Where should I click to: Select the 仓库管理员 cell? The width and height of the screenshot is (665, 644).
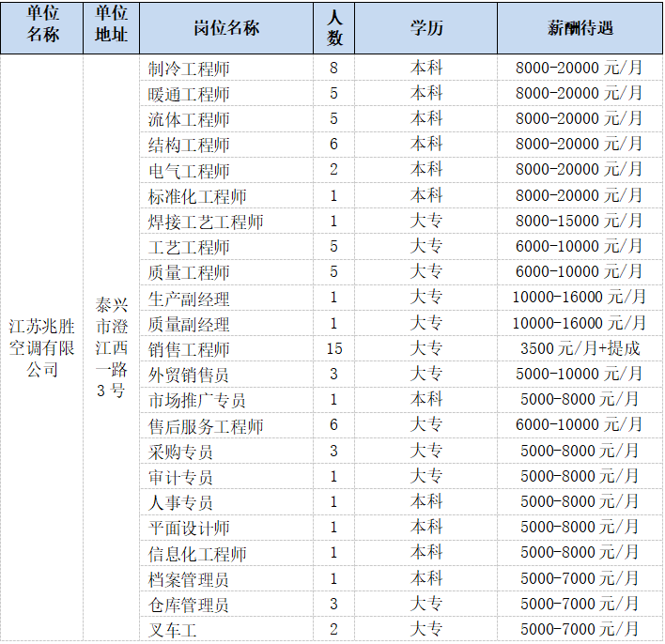[x=226, y=604]
